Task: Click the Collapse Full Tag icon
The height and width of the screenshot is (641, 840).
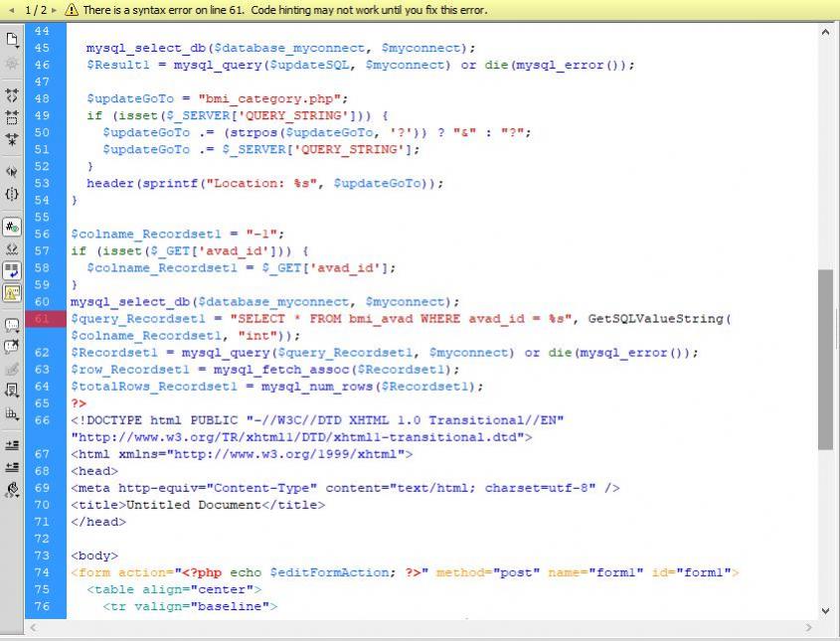Action: [x=12, y=94]
